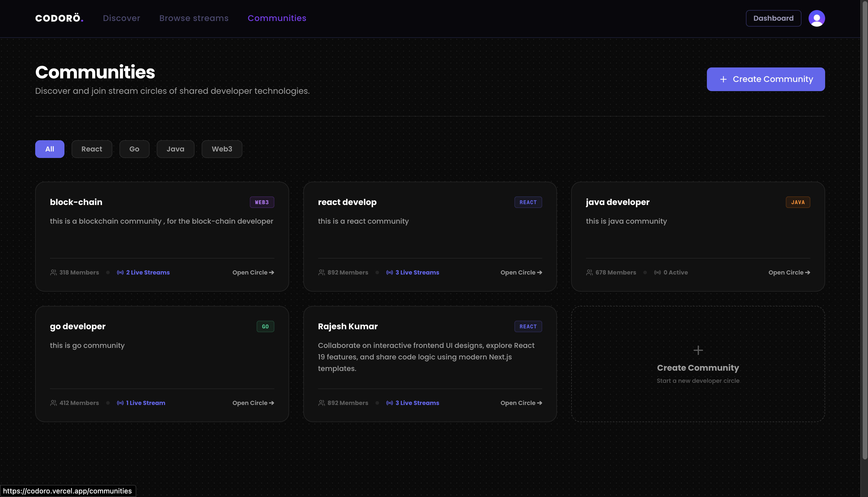868x497 pixels.
Task: Click 'this is go community' description
Action: pos(87,346)
